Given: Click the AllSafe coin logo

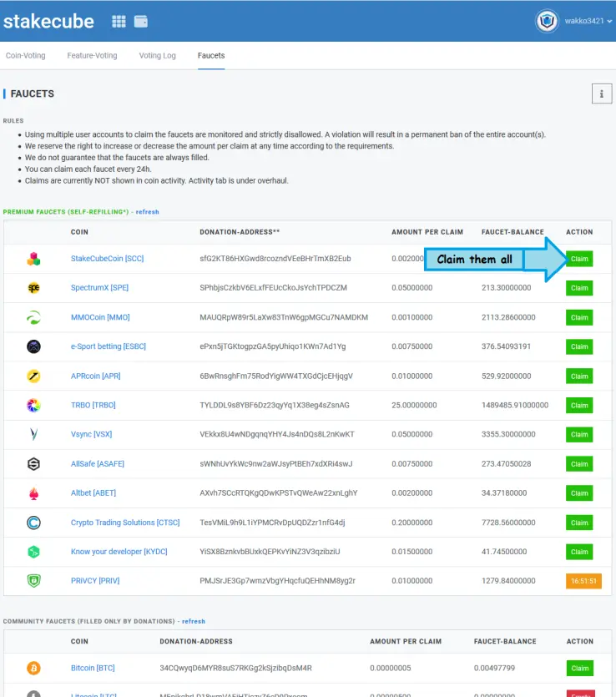Looking at the screenshot, I should 33,463.
